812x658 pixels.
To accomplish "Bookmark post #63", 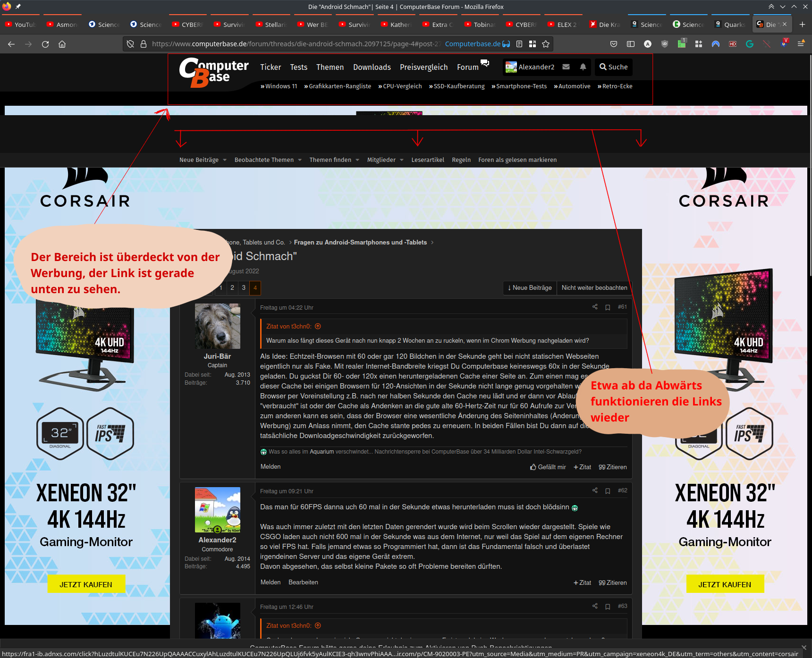I will (x=608, y=607).
